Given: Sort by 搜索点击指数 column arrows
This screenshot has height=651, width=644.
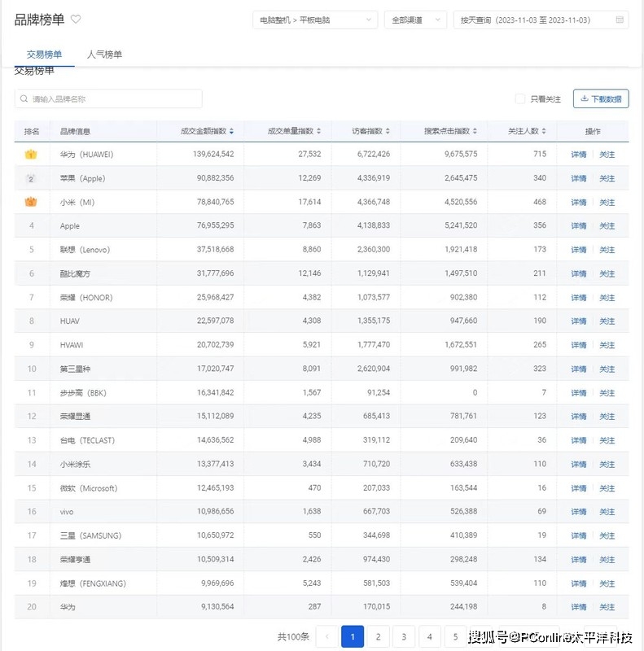Looking at the screenshot, I should 475,131.
